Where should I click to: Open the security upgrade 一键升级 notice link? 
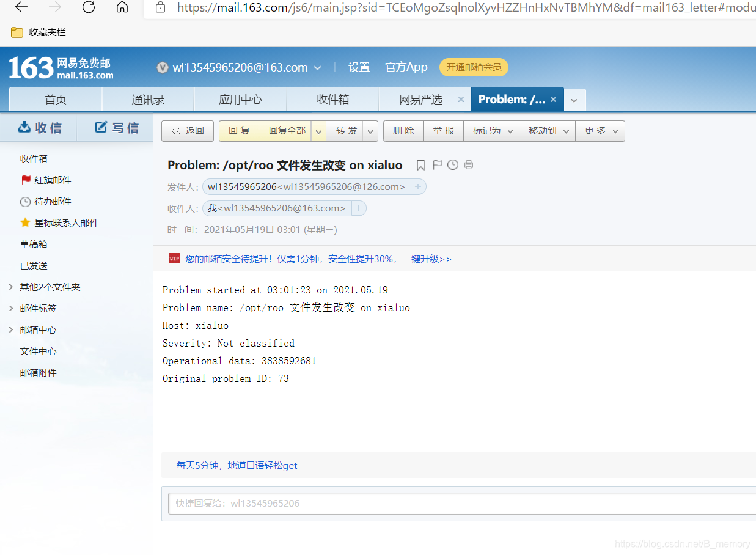(x=318, y=259)
